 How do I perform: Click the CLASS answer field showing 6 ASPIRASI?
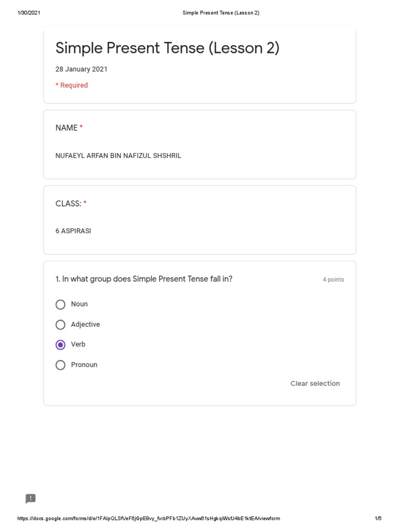coord(73,231)
